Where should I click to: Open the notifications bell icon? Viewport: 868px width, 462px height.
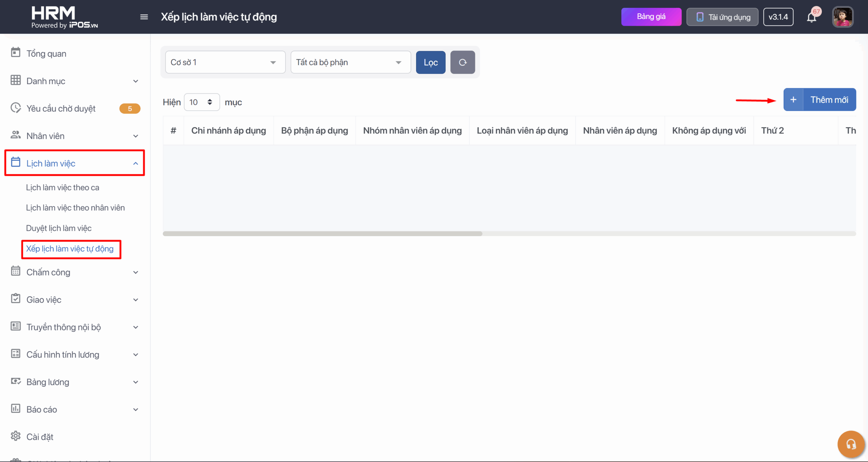[811, 17]
